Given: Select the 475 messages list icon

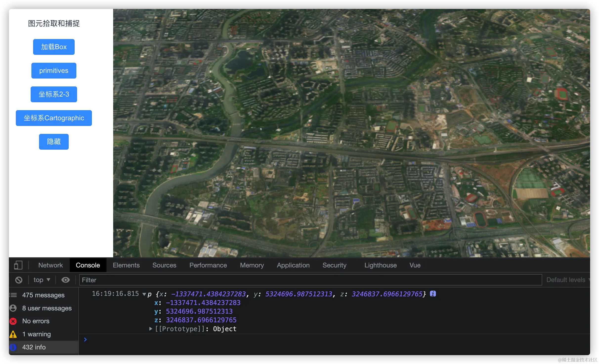Looking at the screenshot, I should (x=13, y=295).
